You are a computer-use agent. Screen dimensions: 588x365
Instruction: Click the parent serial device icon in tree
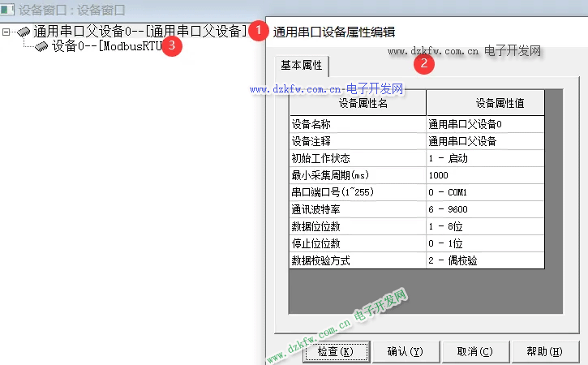(24, 32)
